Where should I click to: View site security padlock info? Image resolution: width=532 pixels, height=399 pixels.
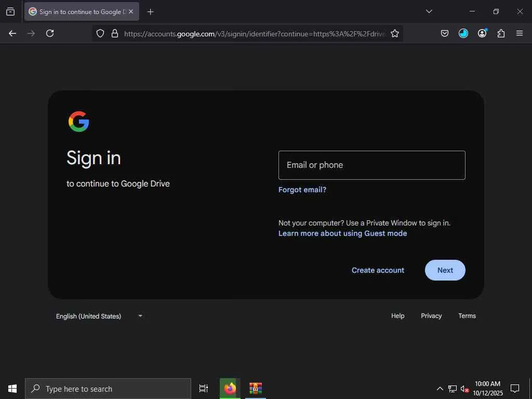pyautogui.click(x=115, y=33)
